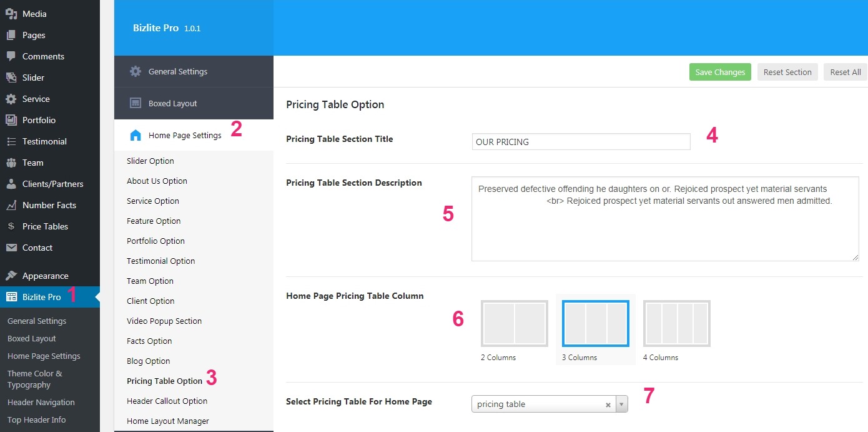
Task: Open the Clients/Partners admin menu
Action: click(x=50, y=184)
